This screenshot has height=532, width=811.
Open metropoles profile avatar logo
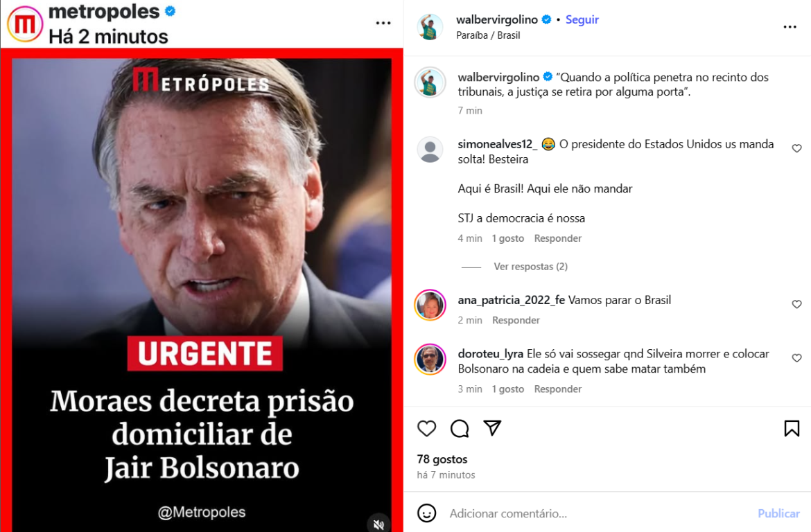pyautogui.click(x=24, y=24)
